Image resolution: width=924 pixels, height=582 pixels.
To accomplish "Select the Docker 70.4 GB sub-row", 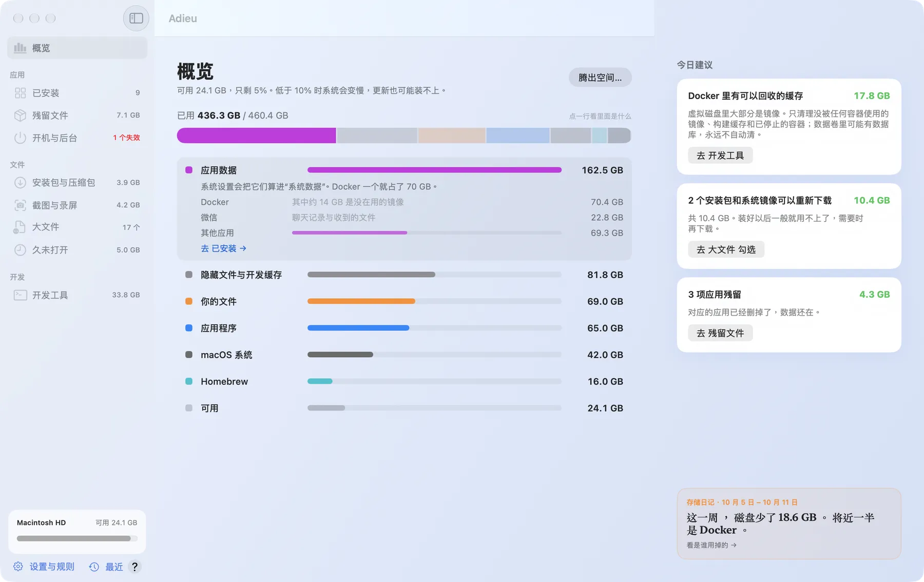I will pyautogui.click(x=412, y=202).
